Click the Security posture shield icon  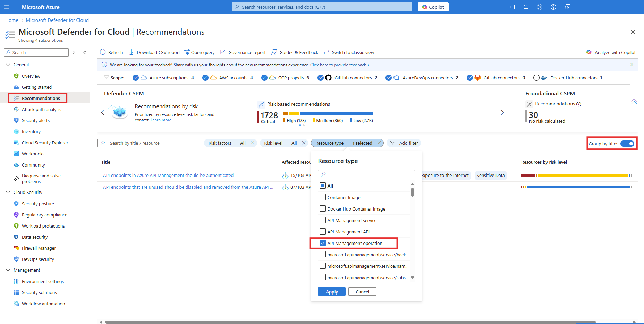pyautogui.click(x=16, y=204)
